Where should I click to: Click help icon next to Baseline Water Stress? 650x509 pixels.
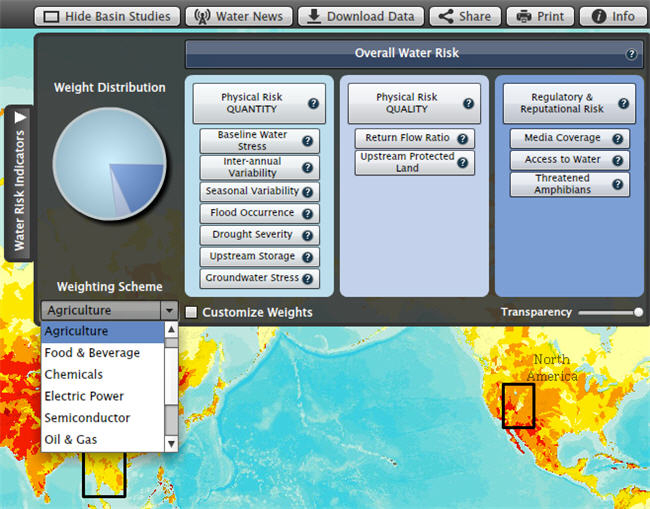[x=308, y=141]
